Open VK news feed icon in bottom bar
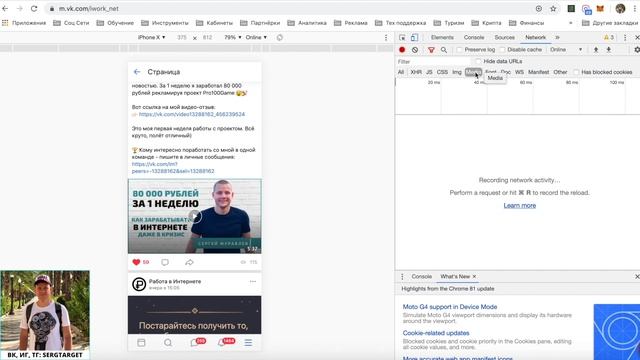 click(x=141, y=342)
